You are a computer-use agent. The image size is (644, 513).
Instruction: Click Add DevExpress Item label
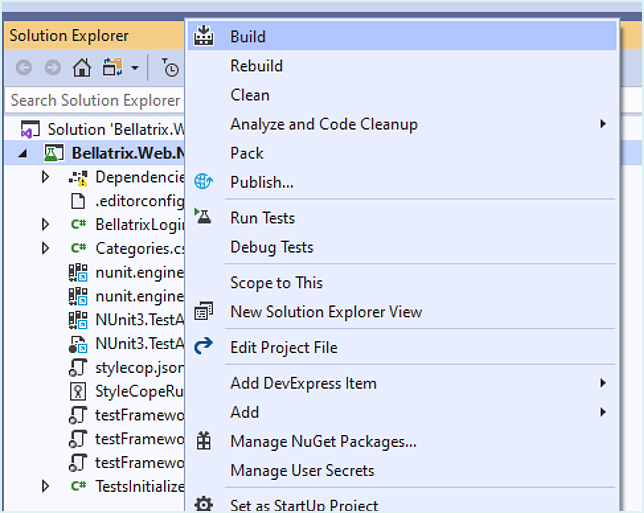pos(303,383)
